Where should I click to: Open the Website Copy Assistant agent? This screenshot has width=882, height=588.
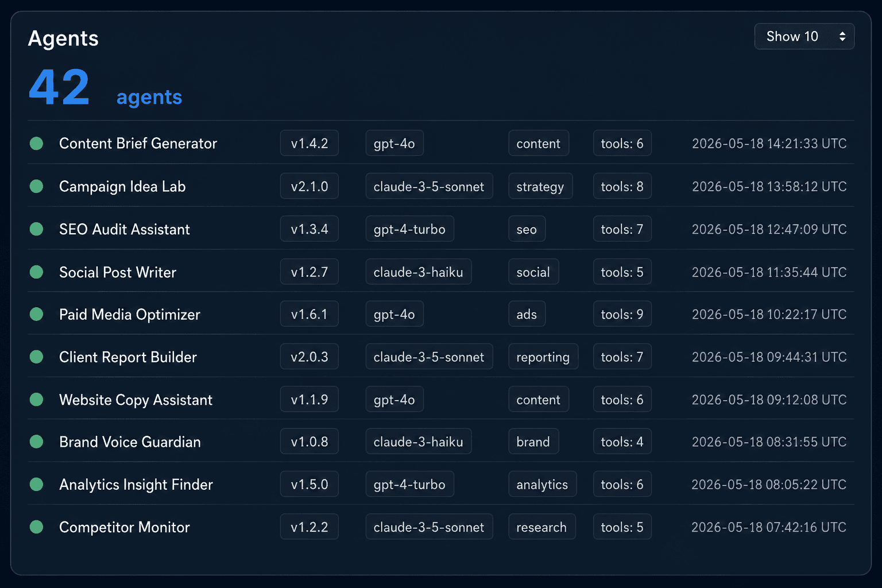click(x=136, y=399)
